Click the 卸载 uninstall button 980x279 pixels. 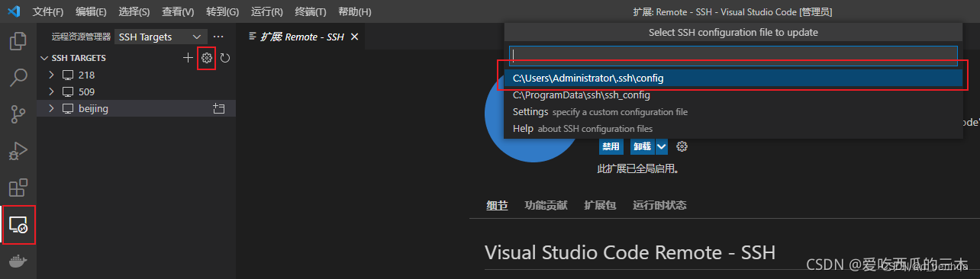643,146
